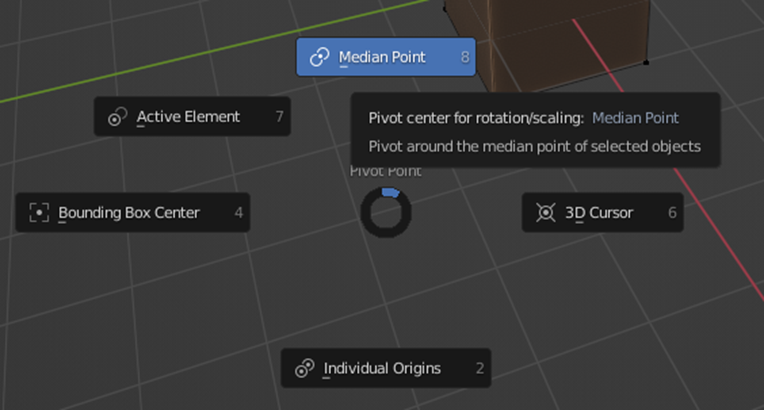This screenshot has width=764, height=410.
Task: Select Median Point pivot option
Action: point(386,57)
